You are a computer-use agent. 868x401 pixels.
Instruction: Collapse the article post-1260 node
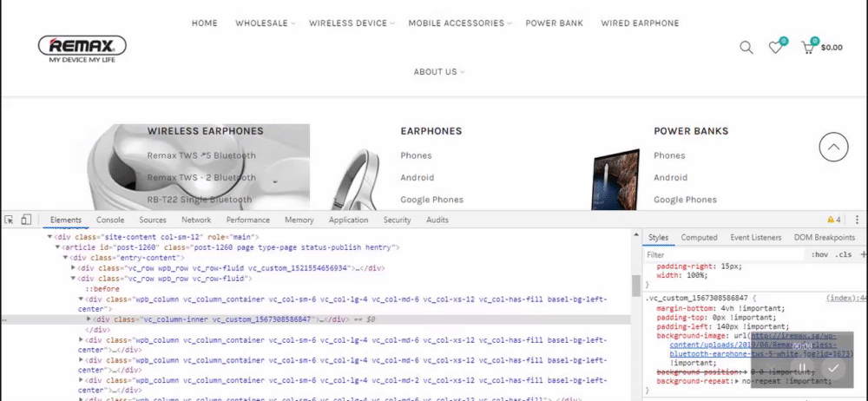tap(57, 247)
